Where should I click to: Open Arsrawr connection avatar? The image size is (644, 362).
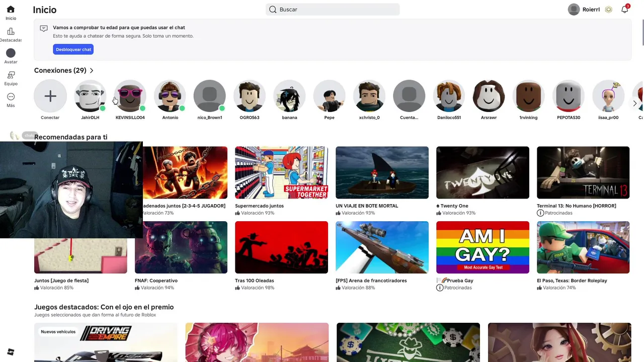[489, 96]
